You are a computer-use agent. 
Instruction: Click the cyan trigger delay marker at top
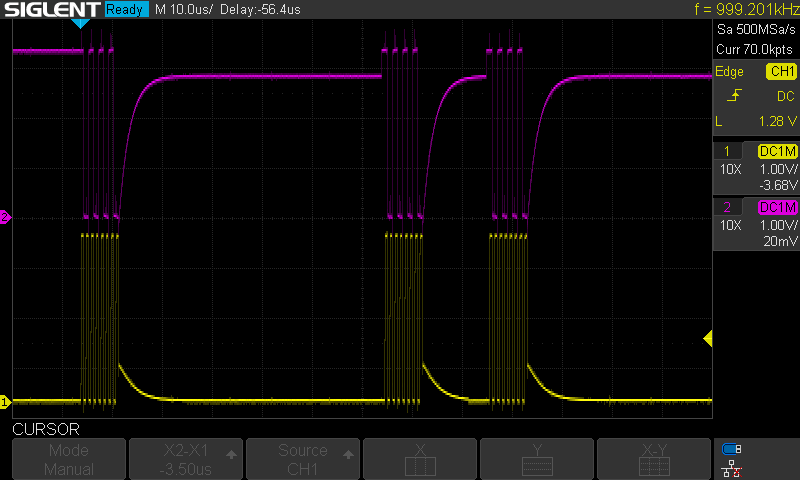81,23
